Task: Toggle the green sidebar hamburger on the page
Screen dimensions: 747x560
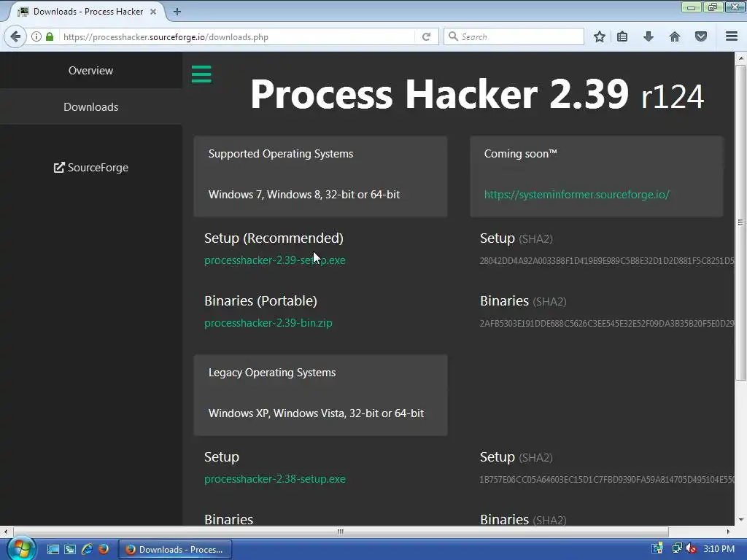Action: 201,74
